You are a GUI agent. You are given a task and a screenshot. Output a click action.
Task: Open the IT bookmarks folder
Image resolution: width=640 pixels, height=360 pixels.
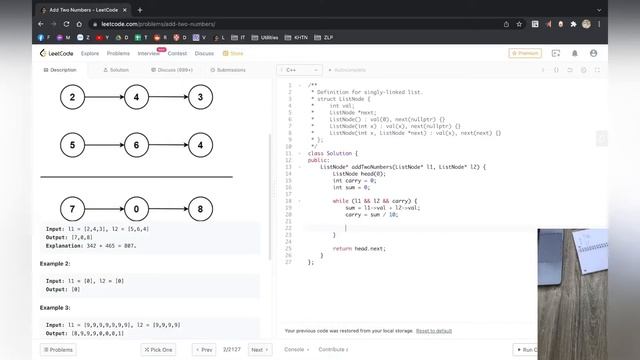(x=238, y=37)
